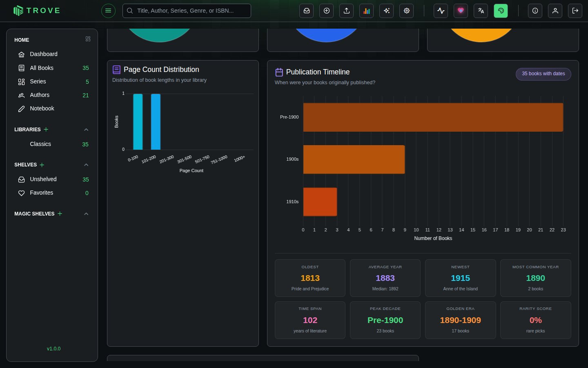The image size is (588, 368).
Task: Click the 101-200 page count bar
Action: point(156,122)
